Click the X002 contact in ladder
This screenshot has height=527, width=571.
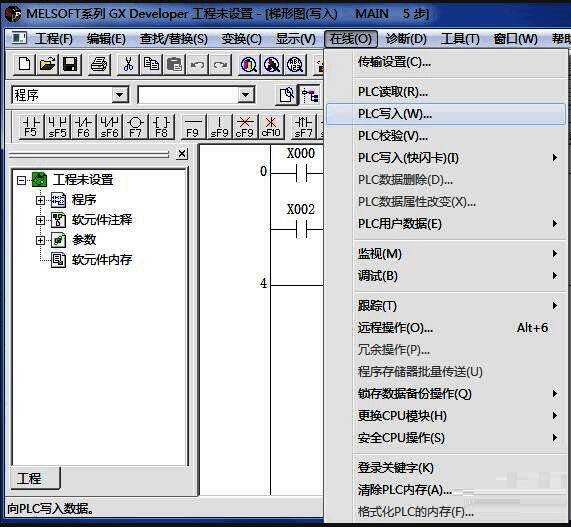pos(301,229)
